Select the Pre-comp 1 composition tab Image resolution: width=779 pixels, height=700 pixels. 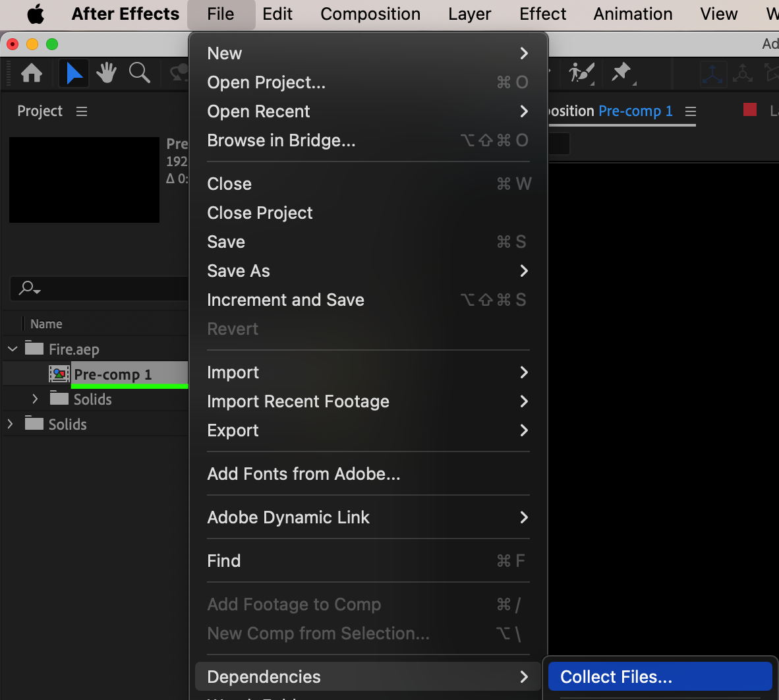coord(635,111)
